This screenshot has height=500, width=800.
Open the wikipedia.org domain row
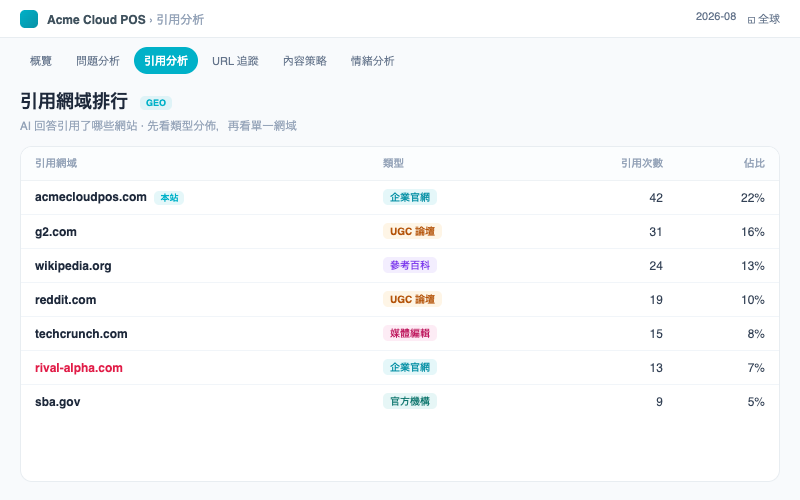pyautogui.click(x=400, y=265)
